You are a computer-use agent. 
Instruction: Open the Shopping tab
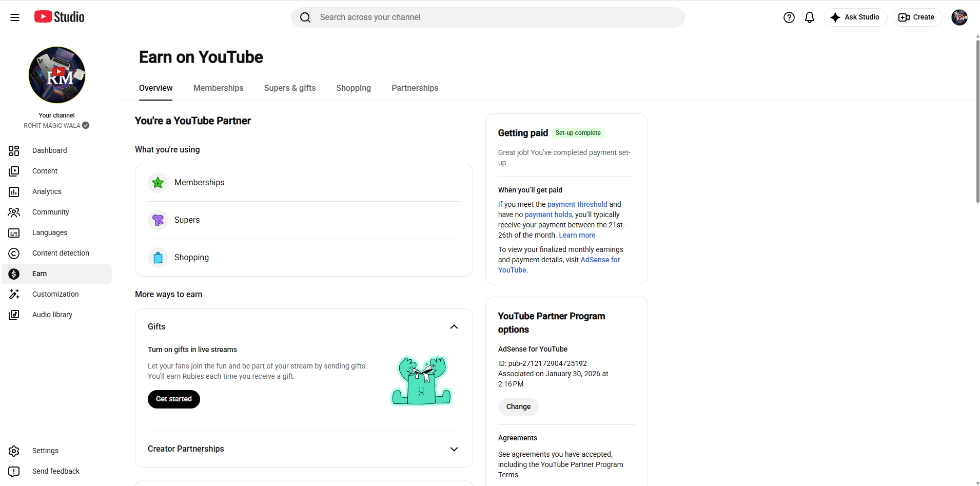click(x=354, y=88)
